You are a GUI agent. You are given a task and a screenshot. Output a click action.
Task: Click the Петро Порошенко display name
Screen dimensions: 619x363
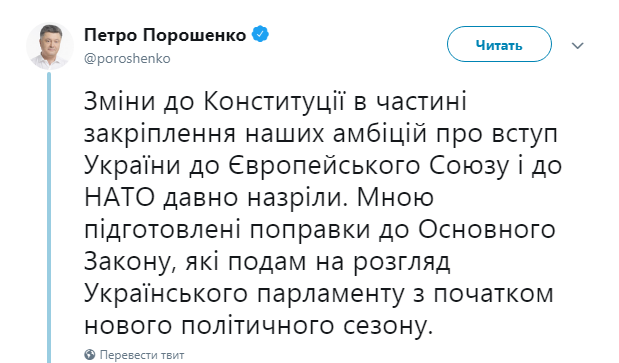[x=165, y=35]
